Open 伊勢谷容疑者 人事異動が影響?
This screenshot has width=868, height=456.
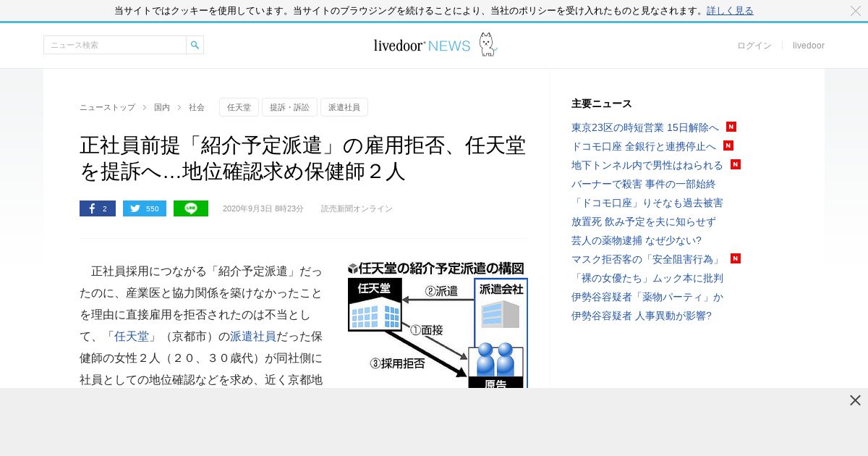642,316
